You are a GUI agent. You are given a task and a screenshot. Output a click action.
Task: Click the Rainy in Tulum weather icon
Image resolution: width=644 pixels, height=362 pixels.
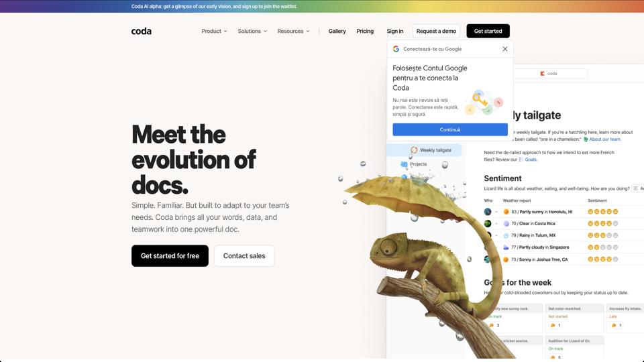[506, 235]
